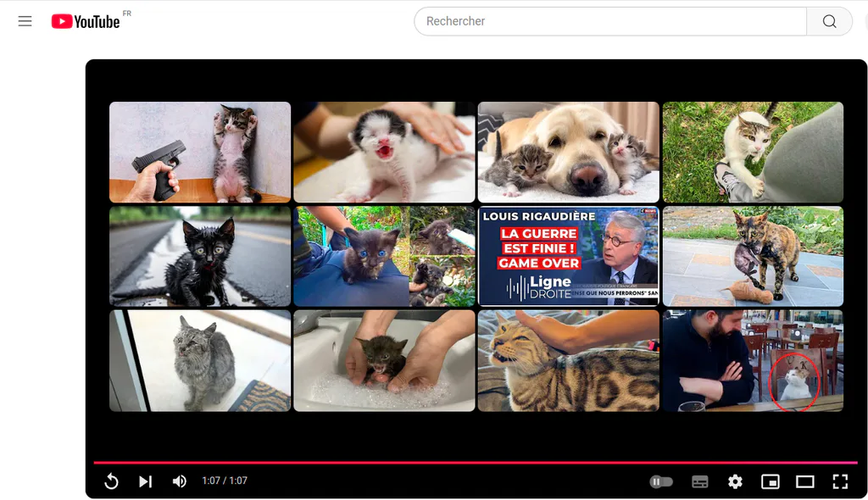Image resolution: width=868 pixels, height=500 pixels.
Task: Open the wet black kitten on road video
Action: (x=200, y=257)
